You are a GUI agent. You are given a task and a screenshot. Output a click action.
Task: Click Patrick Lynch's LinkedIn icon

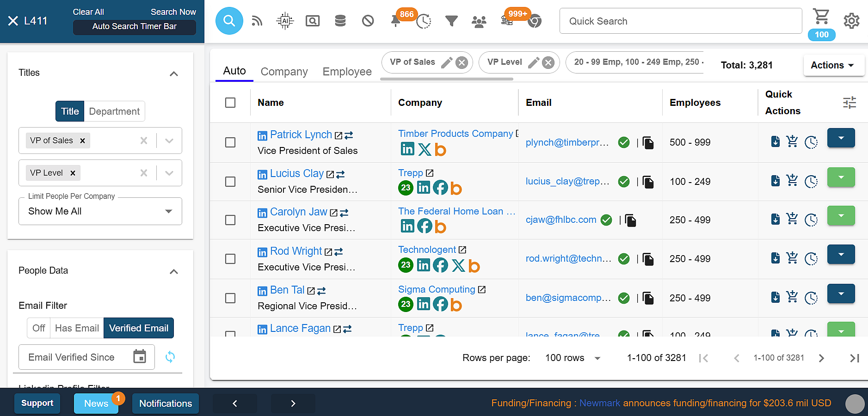[262, 135]
